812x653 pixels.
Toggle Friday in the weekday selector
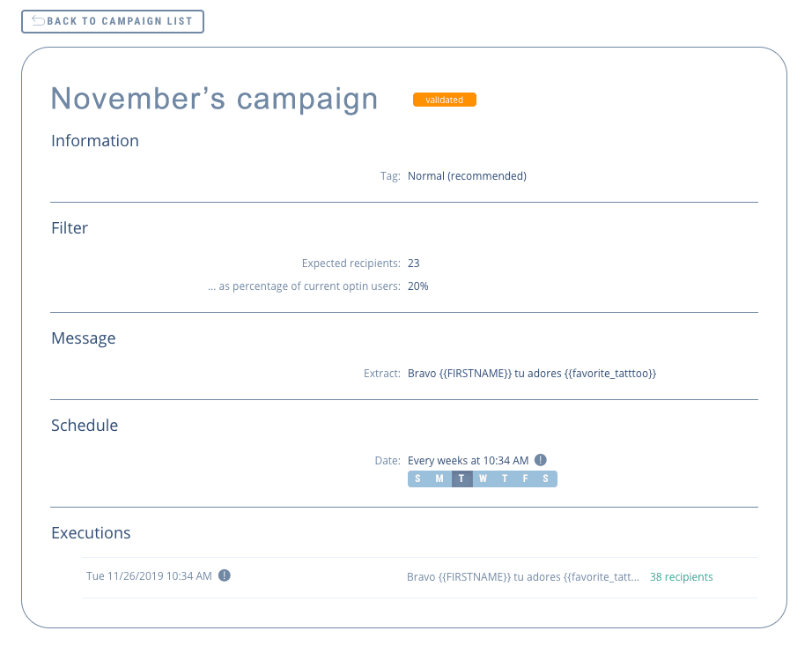(x=526, y=479)
